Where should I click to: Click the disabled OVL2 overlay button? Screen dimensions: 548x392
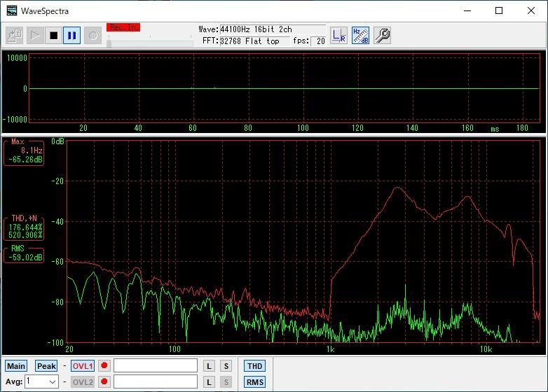pyautogui.click(x=83, y=382)
